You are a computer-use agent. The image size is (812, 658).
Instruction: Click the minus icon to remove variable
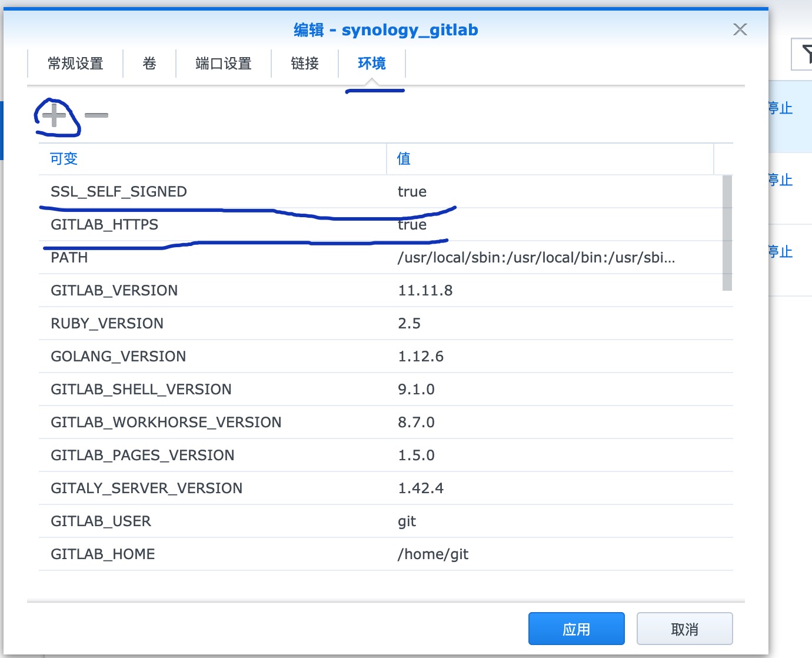pos(96,115)
